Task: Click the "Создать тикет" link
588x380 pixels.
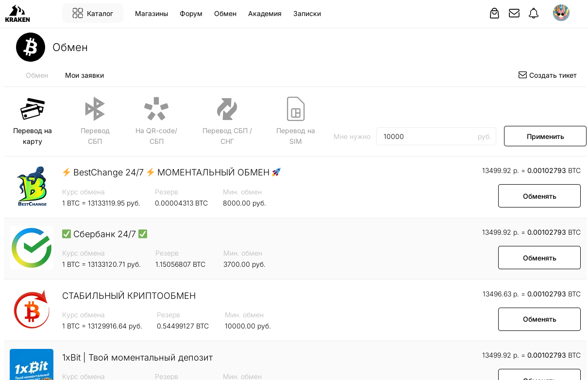Action: point(548,75)
